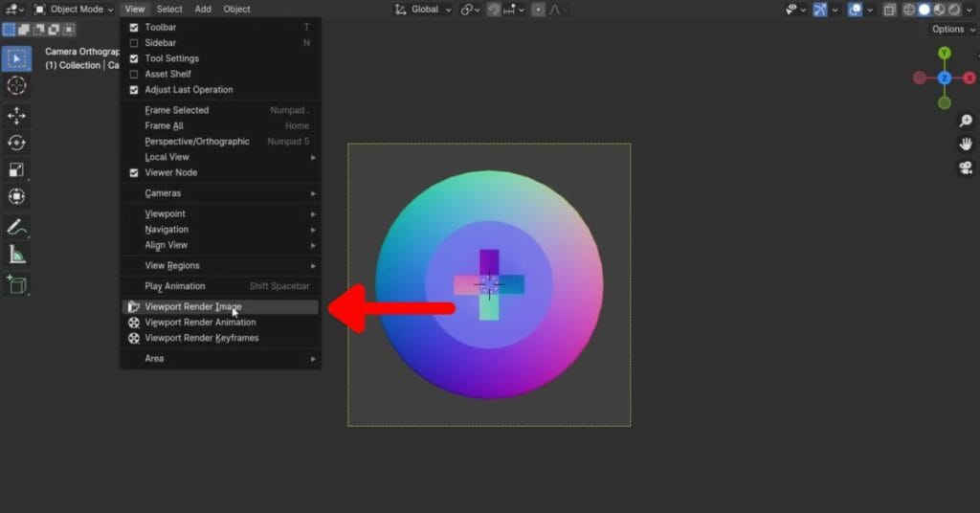Activate the Rotate tool
This screenshot has height=513, width=980.
tap(16, 143)
